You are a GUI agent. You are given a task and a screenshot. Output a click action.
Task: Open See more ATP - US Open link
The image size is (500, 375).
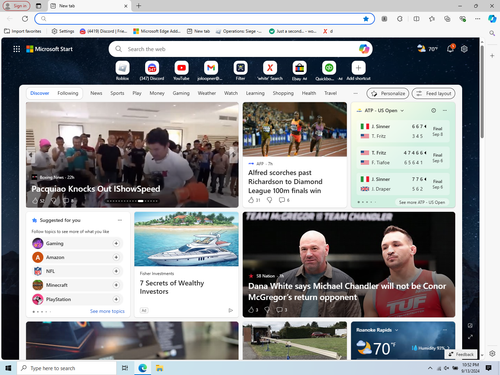(422, 202)
